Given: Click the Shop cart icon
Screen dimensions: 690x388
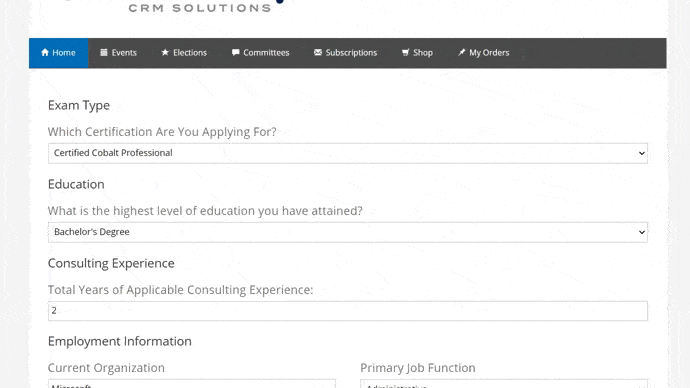Looking at the screenshot, I should 405,52.
